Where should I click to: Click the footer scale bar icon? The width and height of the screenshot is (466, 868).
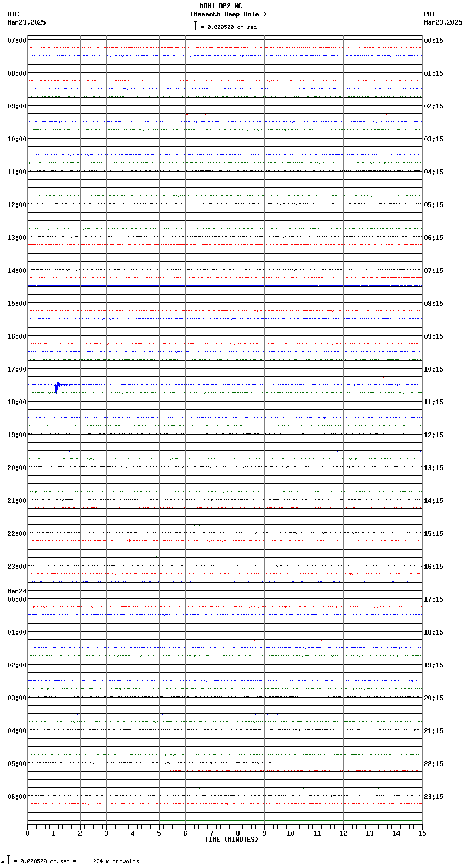click(x=8, y=860)
